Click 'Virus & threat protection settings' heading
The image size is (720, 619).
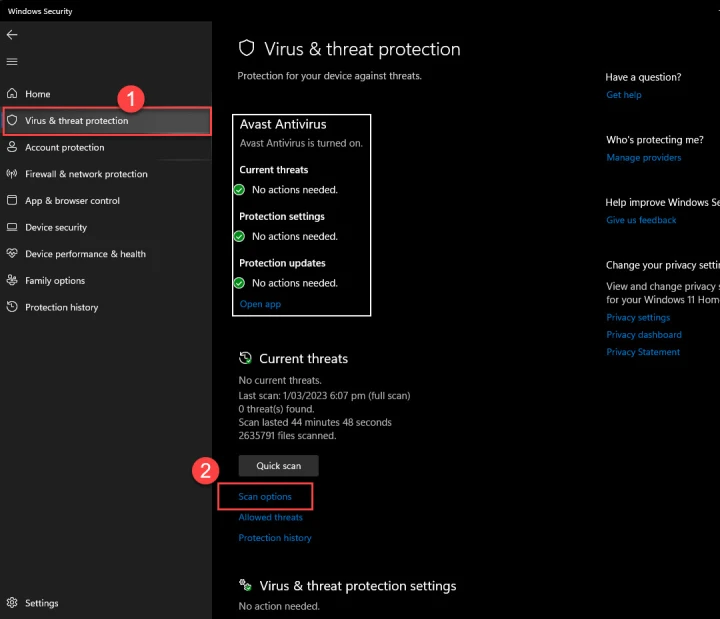[x=358, y=586]
